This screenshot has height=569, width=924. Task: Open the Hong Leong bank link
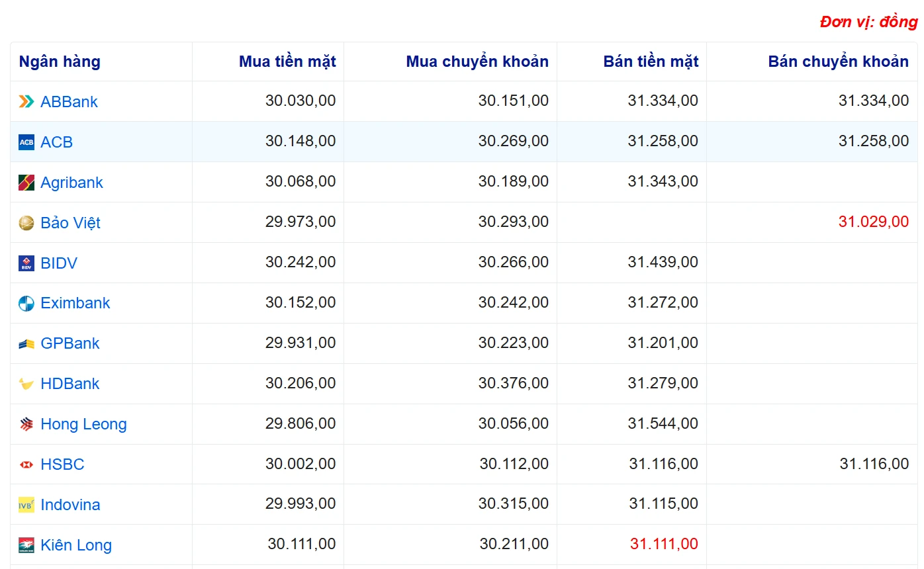pyautogui.click(x=83, y=424)
